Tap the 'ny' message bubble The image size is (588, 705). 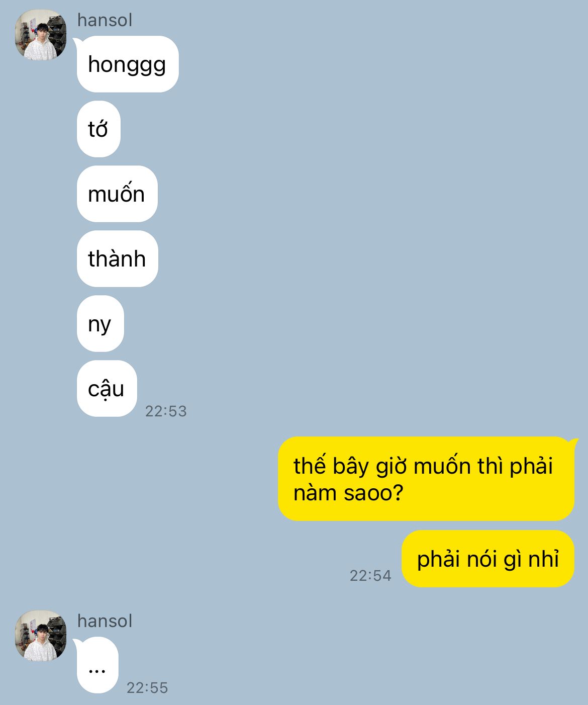100,324
